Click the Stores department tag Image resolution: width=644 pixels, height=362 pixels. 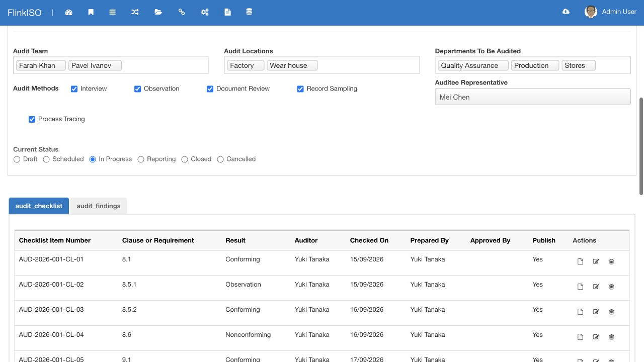(579, 65)
